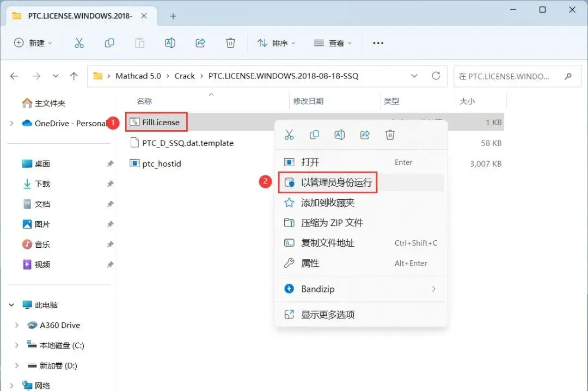Select 打开 in the context menu
Image resolution: width=588 pixels, height=391 pixels.
[361, 162]
